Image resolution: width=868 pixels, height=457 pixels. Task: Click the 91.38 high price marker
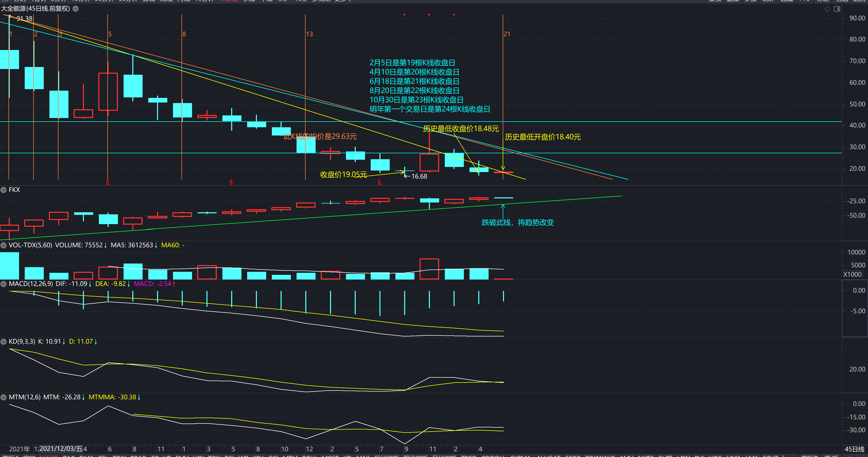pyautogui.click(x=24, y=19)
